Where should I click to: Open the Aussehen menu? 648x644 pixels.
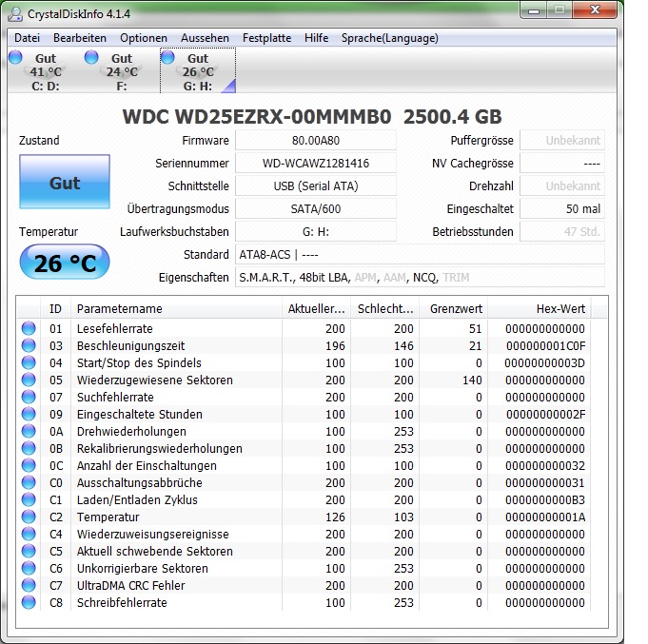tap(205, 38)
